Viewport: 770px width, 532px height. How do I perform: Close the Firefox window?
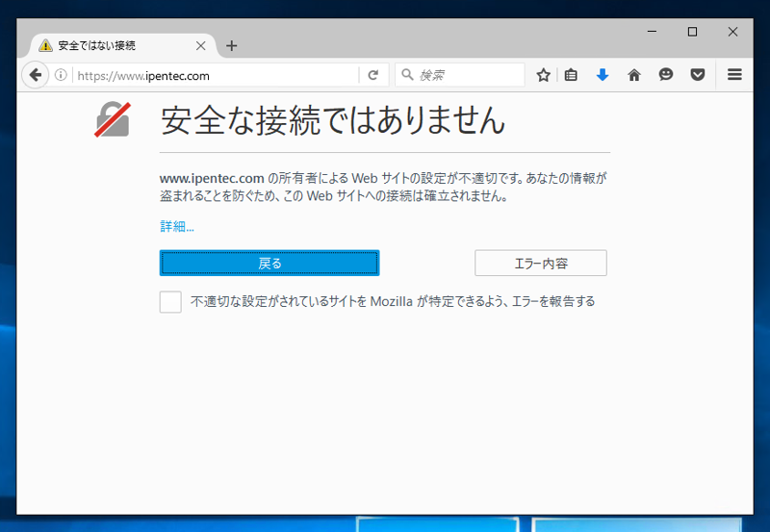coord(732,32)
